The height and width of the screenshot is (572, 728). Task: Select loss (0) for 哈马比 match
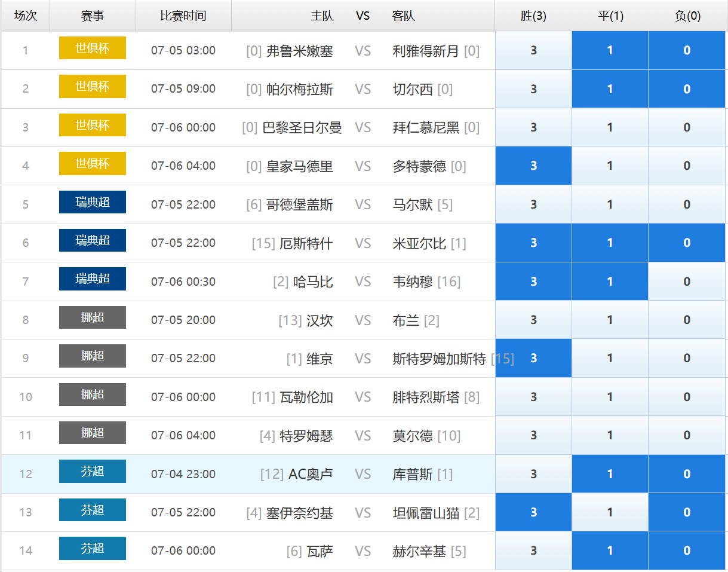tap(687, 282)
